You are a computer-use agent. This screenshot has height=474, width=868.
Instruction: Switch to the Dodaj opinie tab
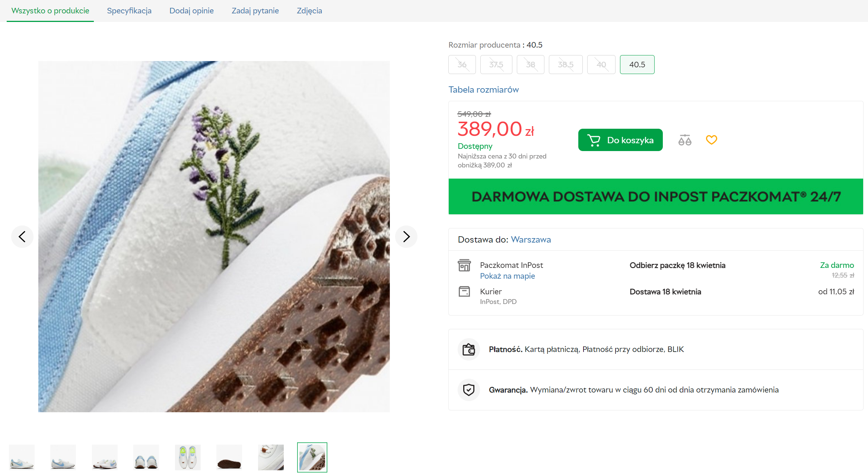click(x=191, y=11)
